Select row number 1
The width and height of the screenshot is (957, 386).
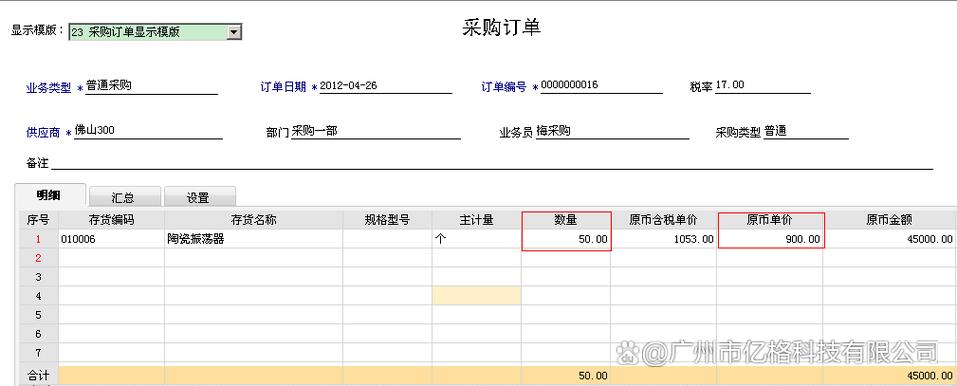(x=38, y=239)
